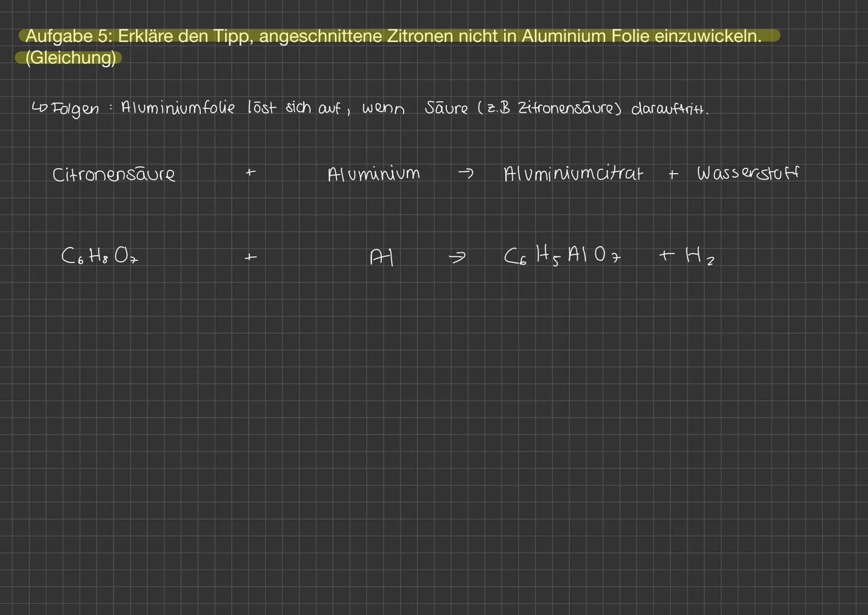The image size is (868, 615).
Task: Click the handwritten word 'Folgen'
Action: (75, 109)
